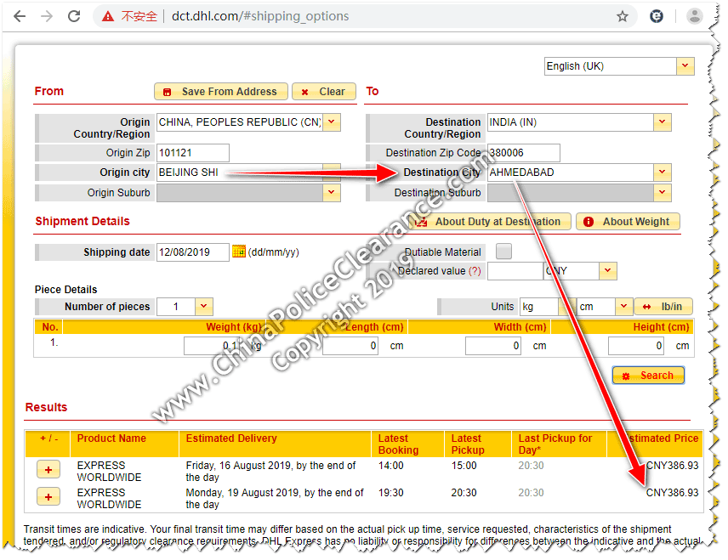728x560 pixels.
Task: Open the shipping date calendar picker
Action: [239, 252]
